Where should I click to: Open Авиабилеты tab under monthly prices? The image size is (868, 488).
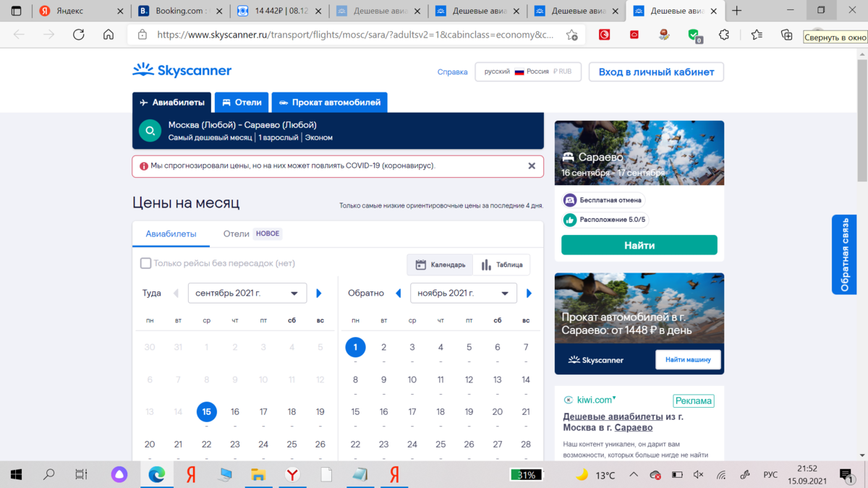pos(171,234)
